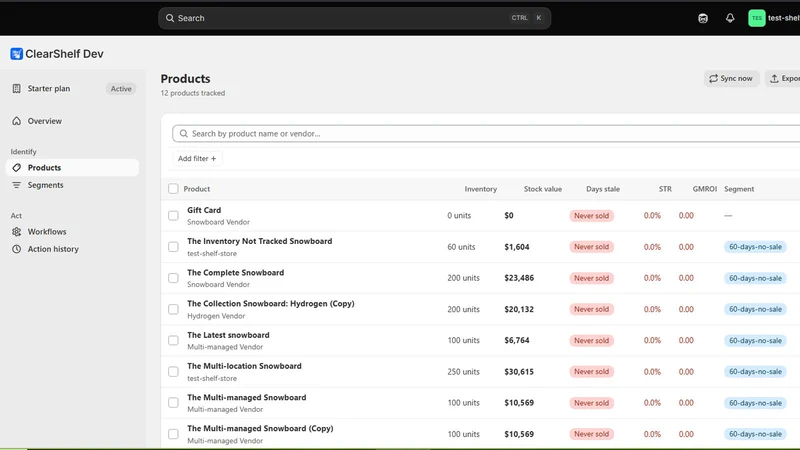Open The Latest snowboard product
The width and height of the screenshot is (800, 450).
click(228, 335)
